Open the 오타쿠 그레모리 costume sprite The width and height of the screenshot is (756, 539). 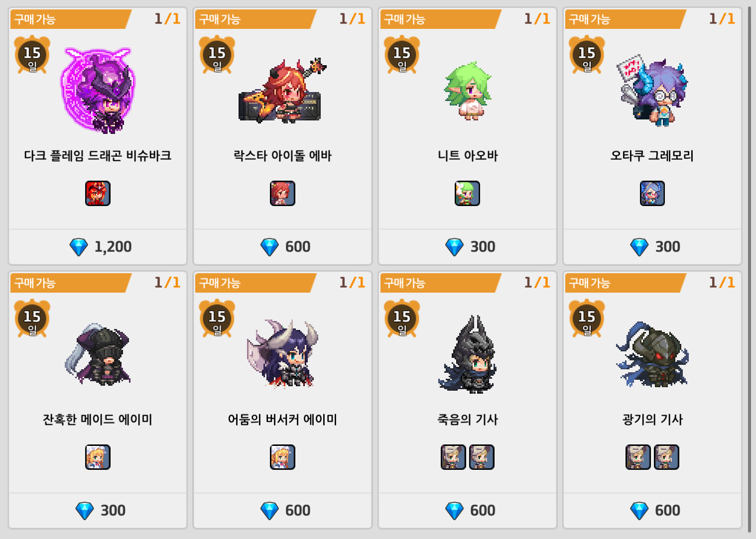(x=652, y=91)
